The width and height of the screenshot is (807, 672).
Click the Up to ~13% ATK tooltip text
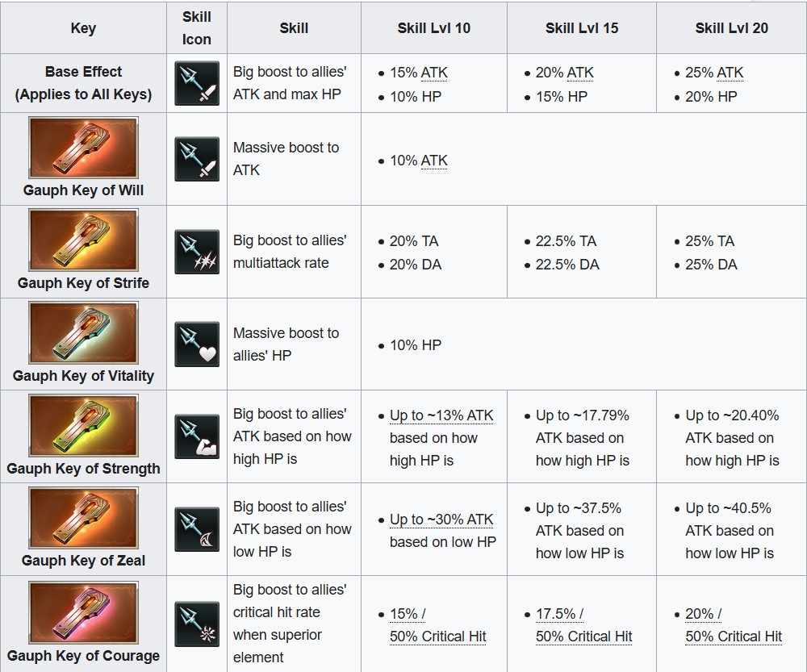[x=441, y=415]
